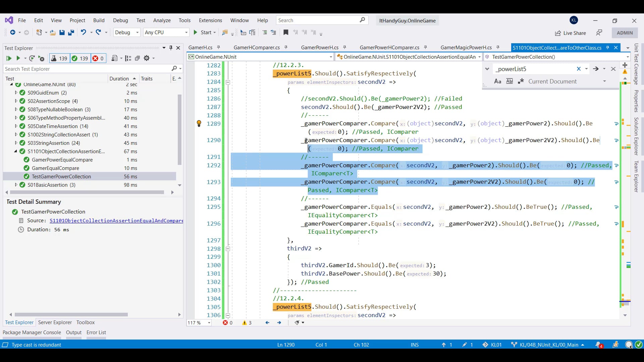Switch to GamerHComparer.cs tab

point(257,48)
